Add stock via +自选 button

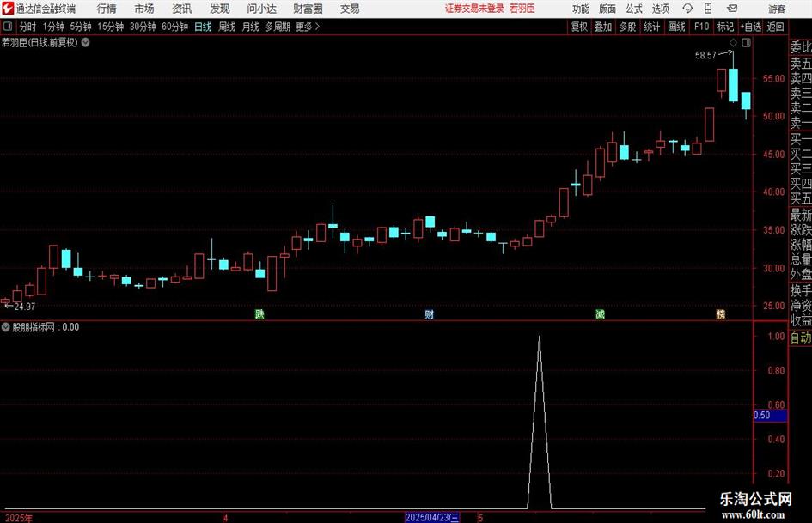pyautogui.click(x=750, y=27)
